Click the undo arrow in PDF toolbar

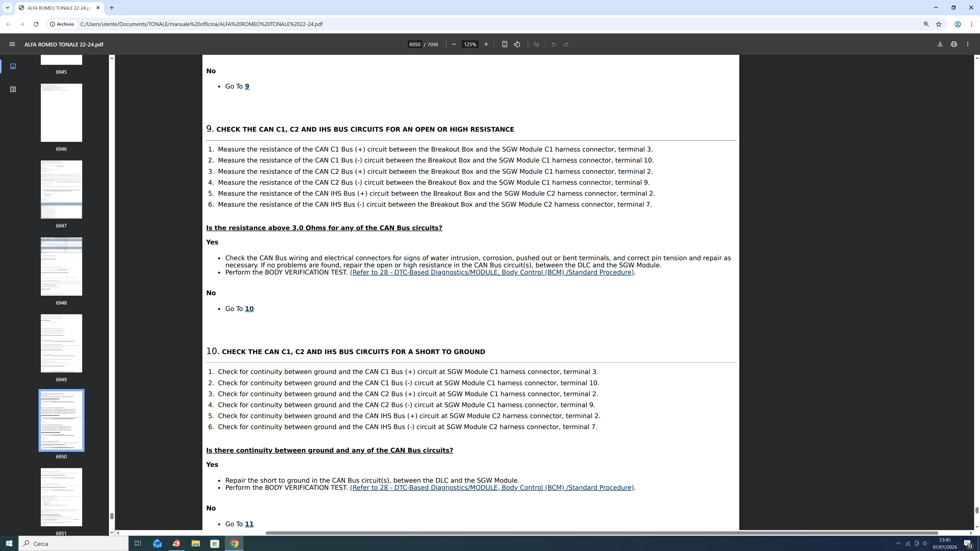(554, 44)
